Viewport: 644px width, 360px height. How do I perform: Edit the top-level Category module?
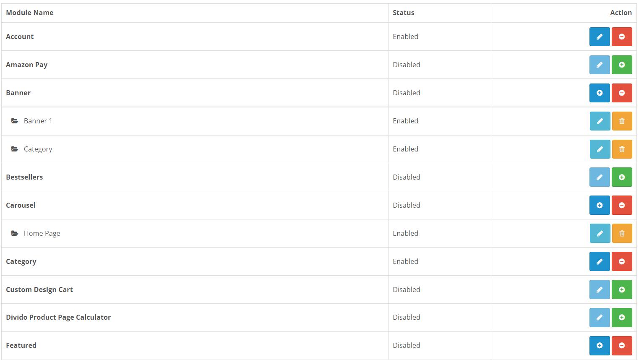coord(600,261)
